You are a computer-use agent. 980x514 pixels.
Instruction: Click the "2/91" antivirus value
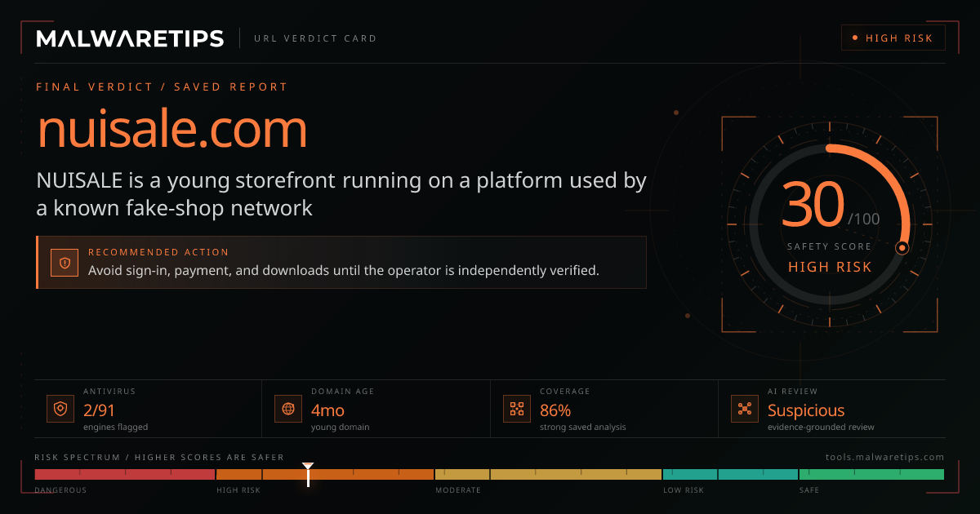click(100, 410)
